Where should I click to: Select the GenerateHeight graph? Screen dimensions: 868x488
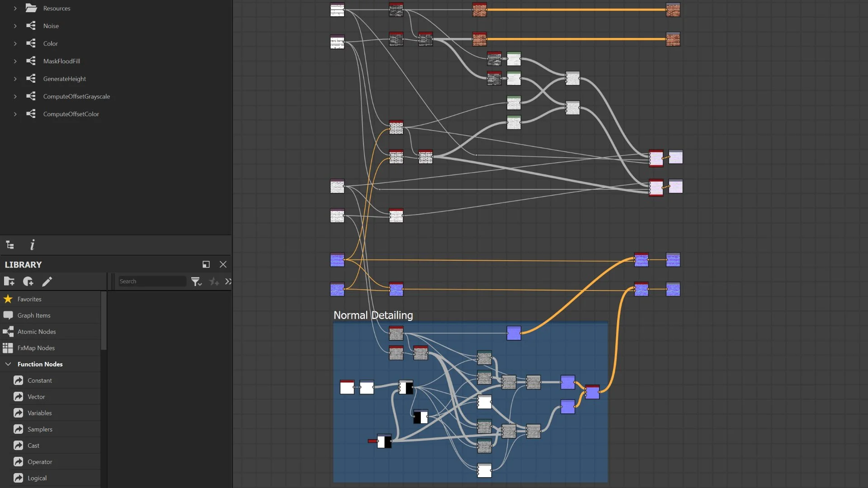click(64, 79)
